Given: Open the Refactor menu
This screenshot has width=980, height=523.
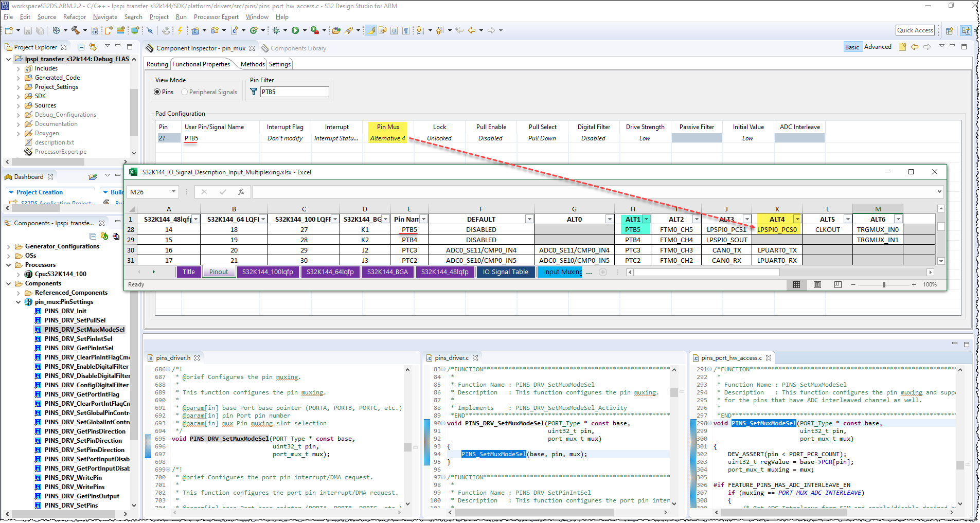Looking at the screenshot, I should 75,16.
